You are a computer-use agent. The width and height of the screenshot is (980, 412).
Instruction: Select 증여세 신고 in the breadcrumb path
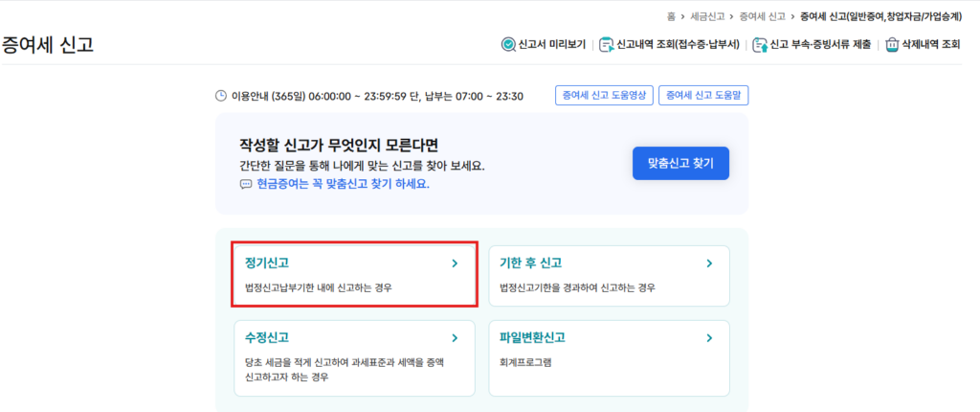(x=762, y=16)
